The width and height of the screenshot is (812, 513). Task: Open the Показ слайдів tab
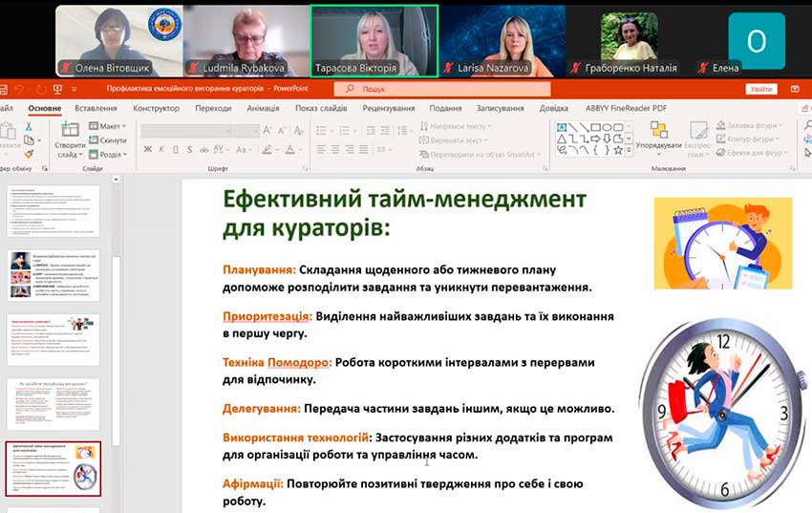(x=321, y=108)
